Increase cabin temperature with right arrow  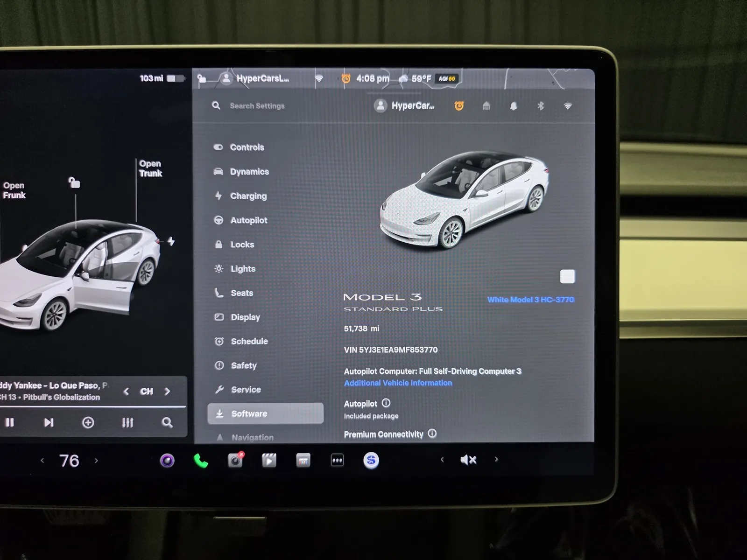(x=97, y=461)
